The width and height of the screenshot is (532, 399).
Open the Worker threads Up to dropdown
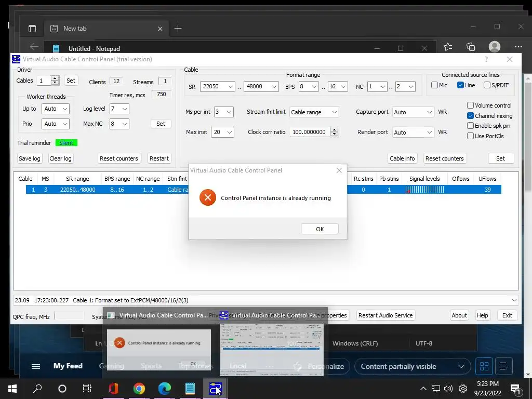coord(55,109)
